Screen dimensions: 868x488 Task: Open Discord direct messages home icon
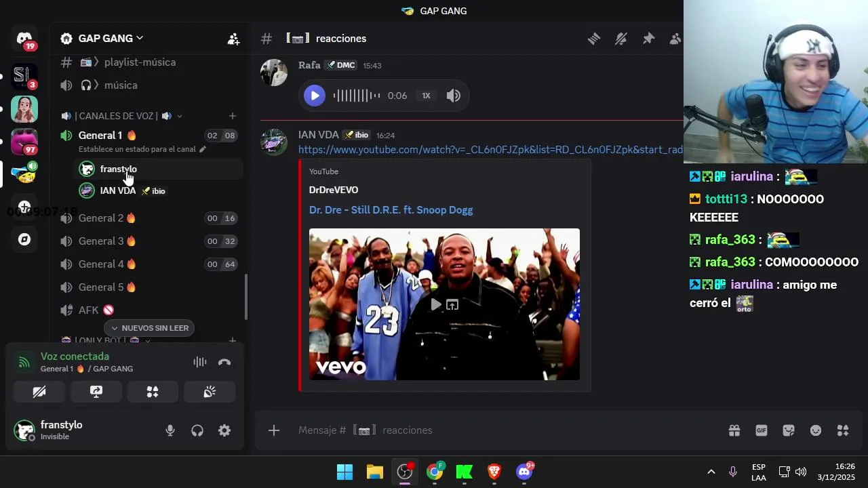24,39
